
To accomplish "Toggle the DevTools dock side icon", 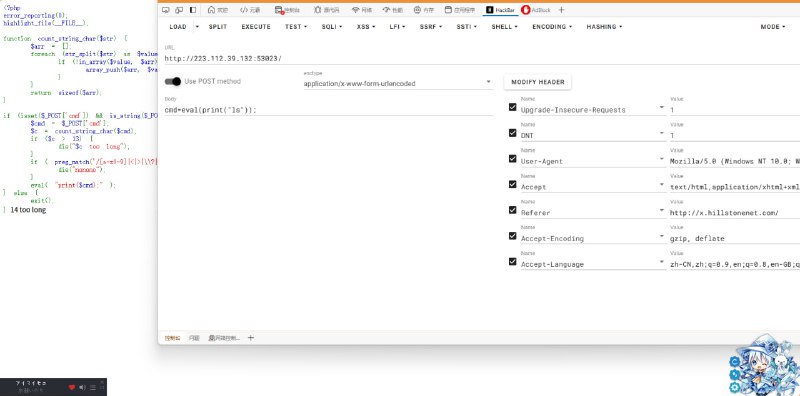I will coord(193,10).
